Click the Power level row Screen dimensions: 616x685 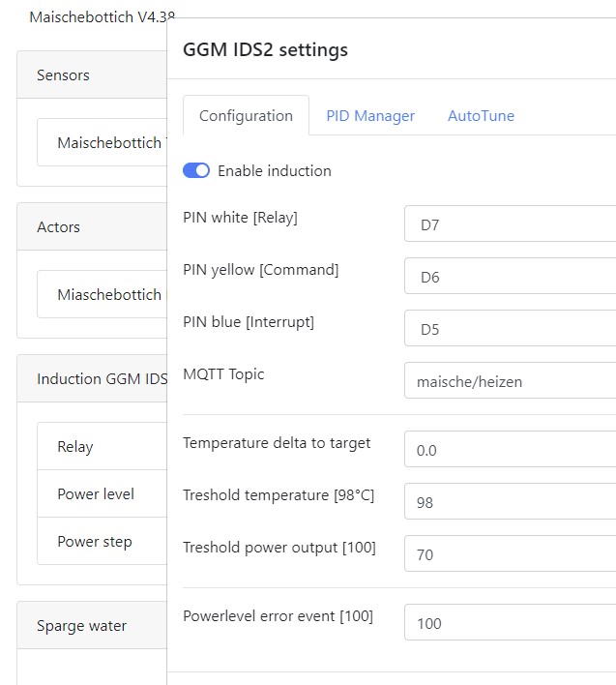coord(102,493)
